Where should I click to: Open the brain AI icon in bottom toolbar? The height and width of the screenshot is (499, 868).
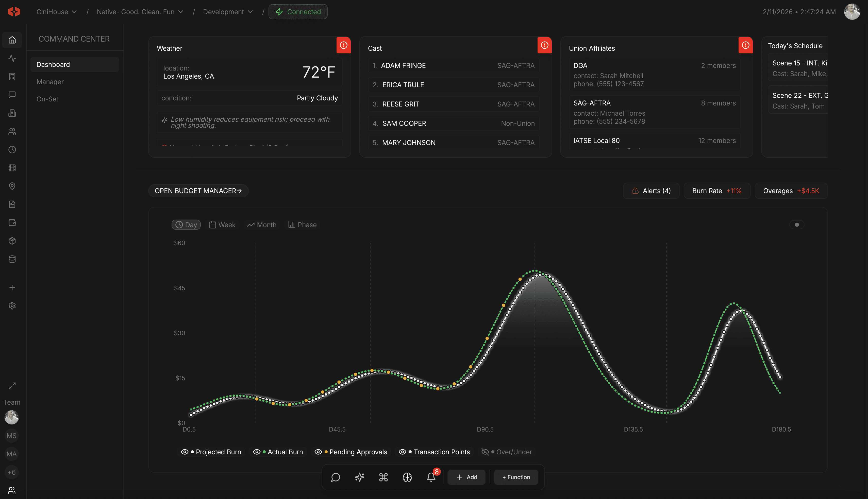(x=407, y=477)
